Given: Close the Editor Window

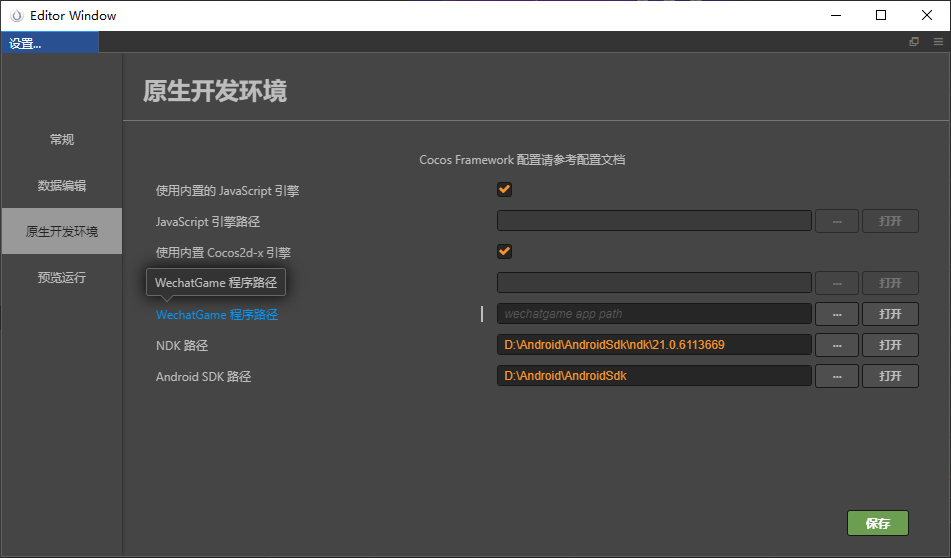Looking at the screenshot, I should coord(927,15).
